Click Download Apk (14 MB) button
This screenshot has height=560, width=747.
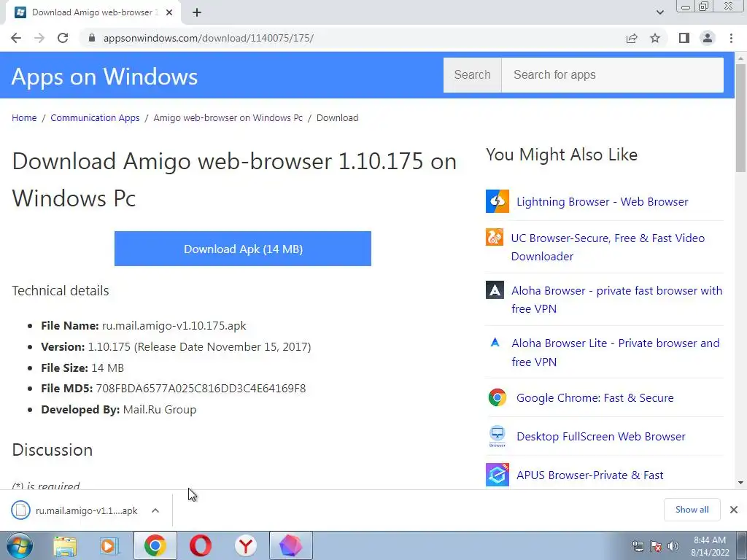(x=242, y=249)
